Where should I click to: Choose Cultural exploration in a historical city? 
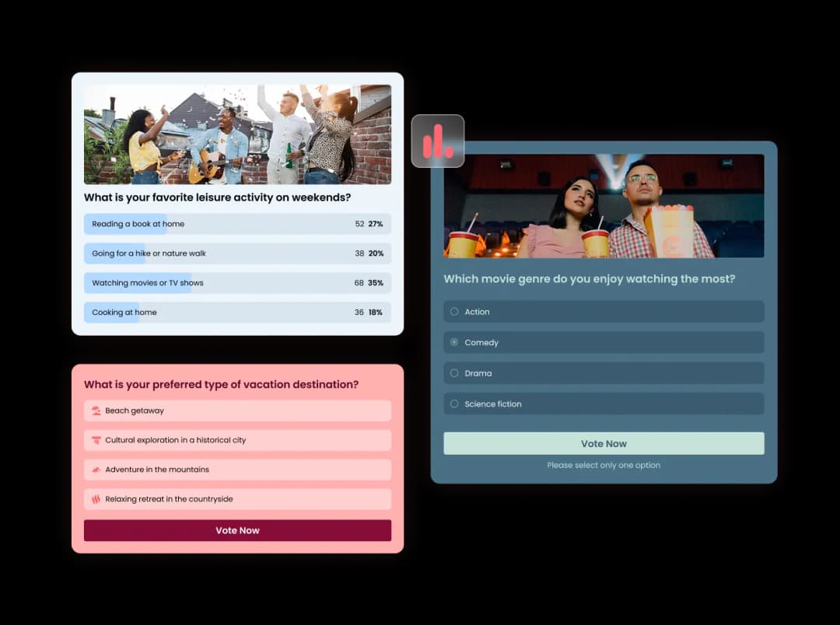[237, 440]
